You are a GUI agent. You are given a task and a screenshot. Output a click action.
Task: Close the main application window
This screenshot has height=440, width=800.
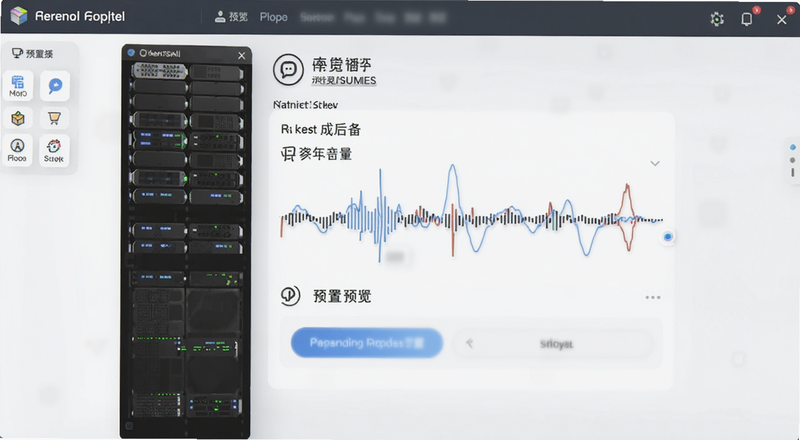pyautogui.click(x=781, y=20)
